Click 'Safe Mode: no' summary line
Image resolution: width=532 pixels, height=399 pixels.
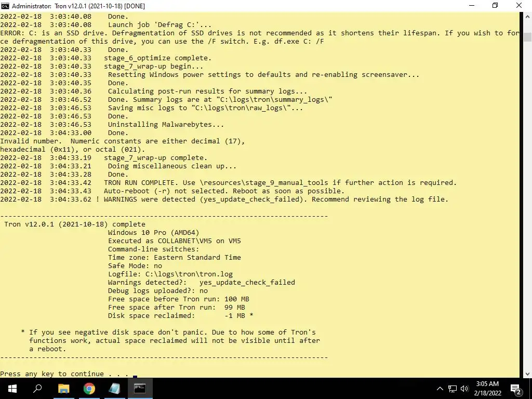pyautogui.click(x=135, y=266)
